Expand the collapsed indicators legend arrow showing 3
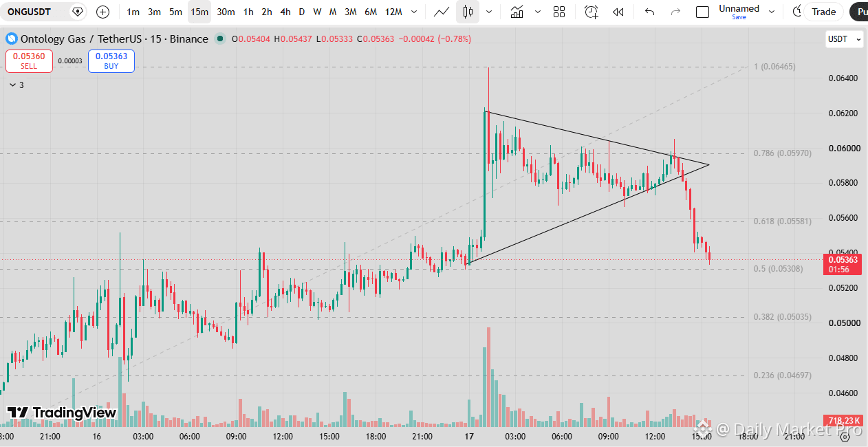868x447 pixels. point(17,85)
